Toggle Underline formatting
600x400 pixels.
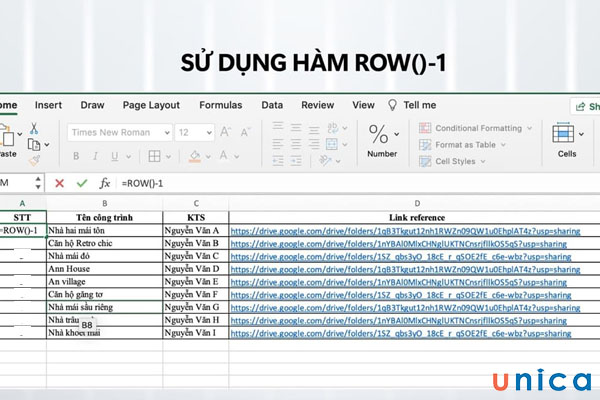(x=114, y=156)
